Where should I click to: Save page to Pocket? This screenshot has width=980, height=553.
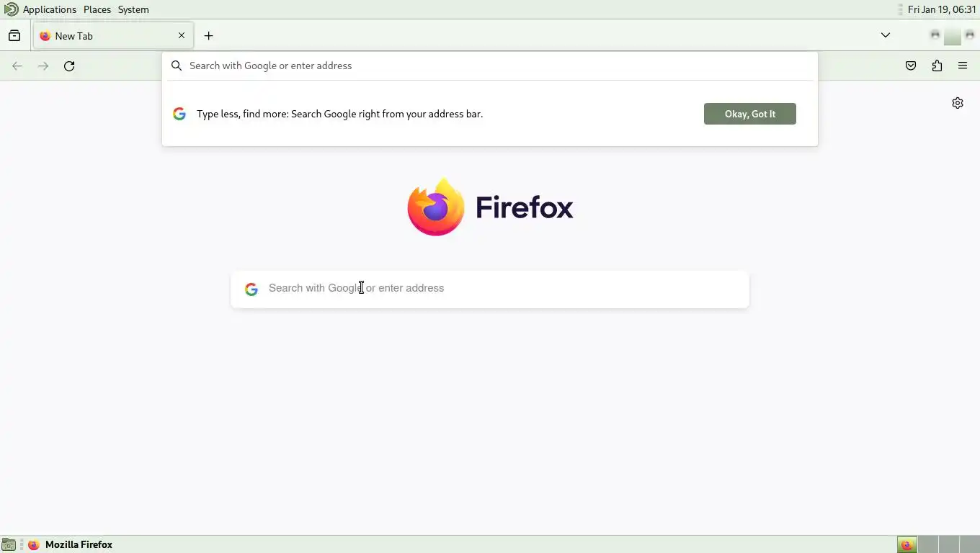pyautogui.click(x=911, y=66)
